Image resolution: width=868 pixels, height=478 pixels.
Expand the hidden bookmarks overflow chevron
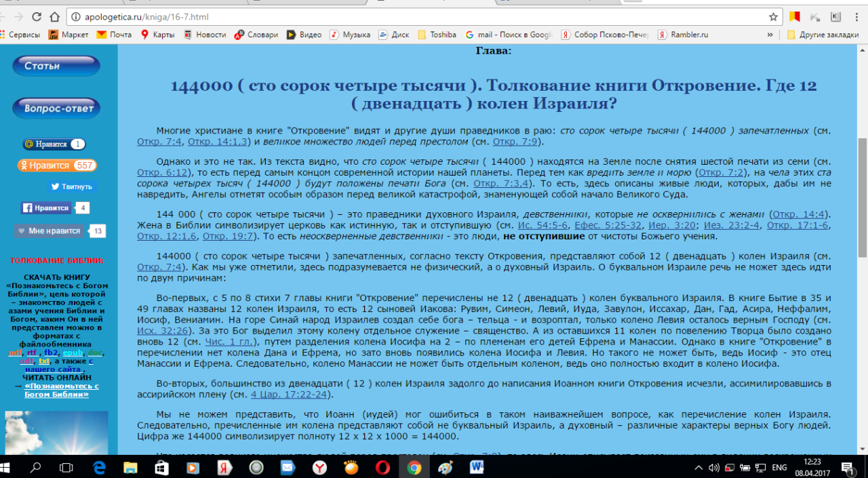(770, 35)
